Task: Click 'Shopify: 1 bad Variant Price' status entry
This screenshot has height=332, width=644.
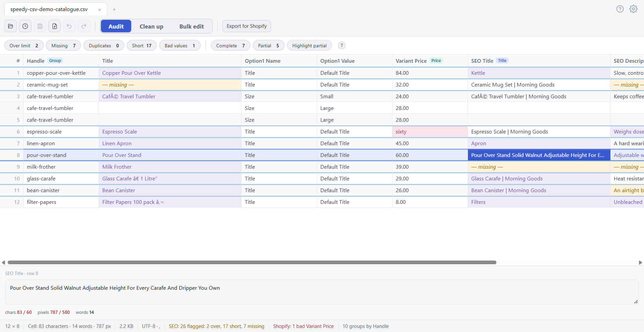Action: (303, 326)
